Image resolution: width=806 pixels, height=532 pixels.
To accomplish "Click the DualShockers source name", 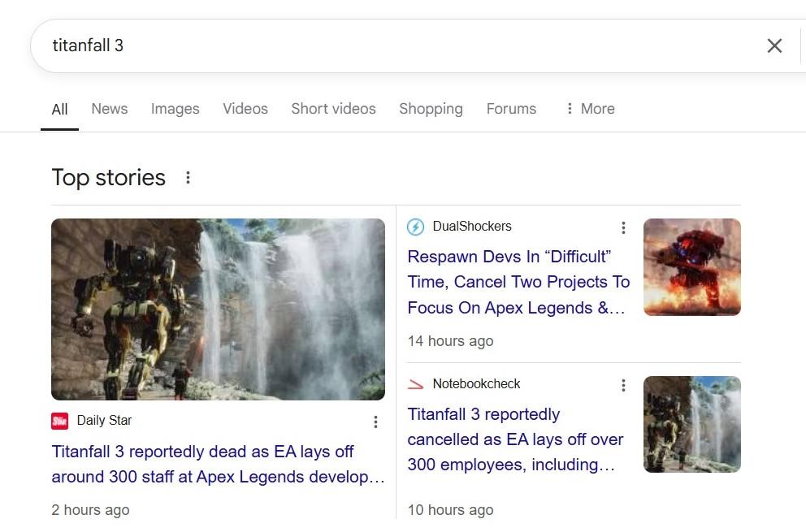I will click(472, 226).
